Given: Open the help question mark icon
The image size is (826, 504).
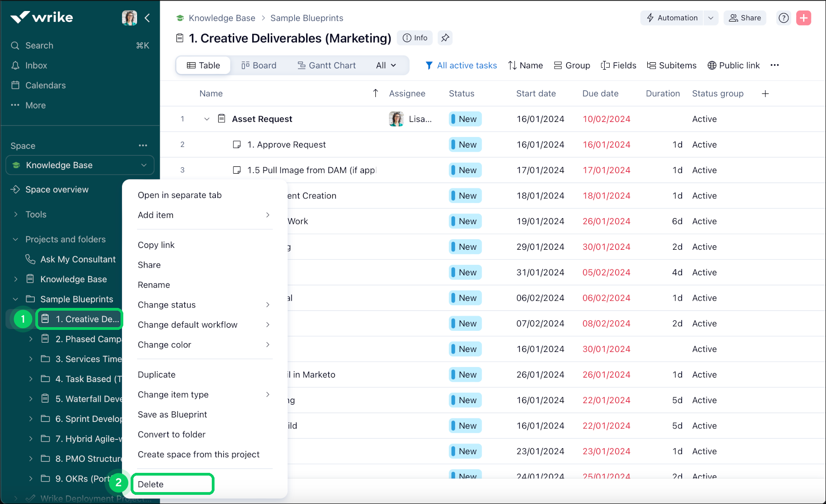Looking at the screenshot, I should (784, 18).
